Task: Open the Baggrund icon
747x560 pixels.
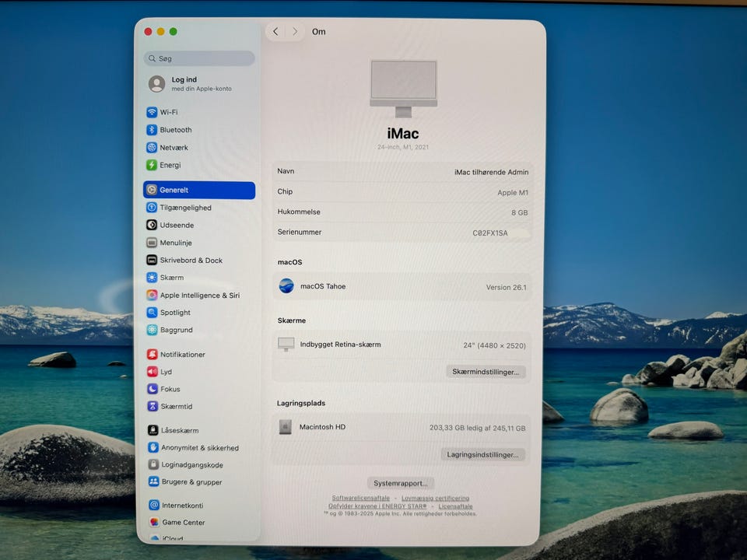Action: tap(152, 330)
